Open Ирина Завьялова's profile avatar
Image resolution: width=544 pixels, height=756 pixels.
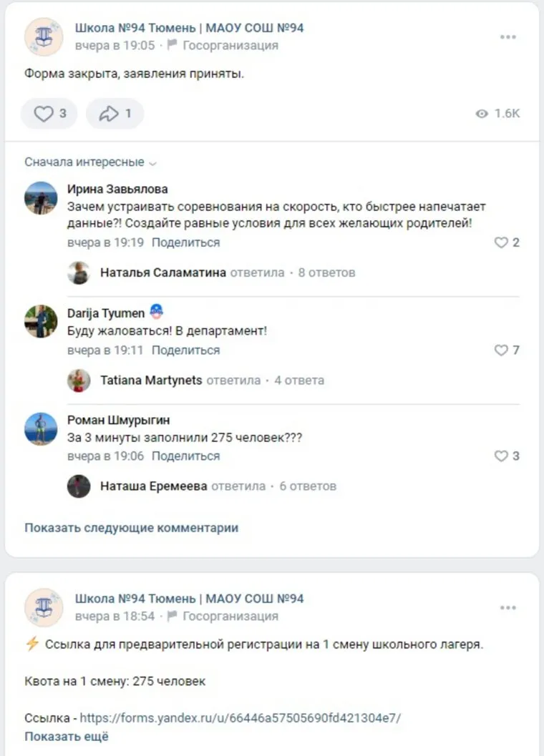41,198
